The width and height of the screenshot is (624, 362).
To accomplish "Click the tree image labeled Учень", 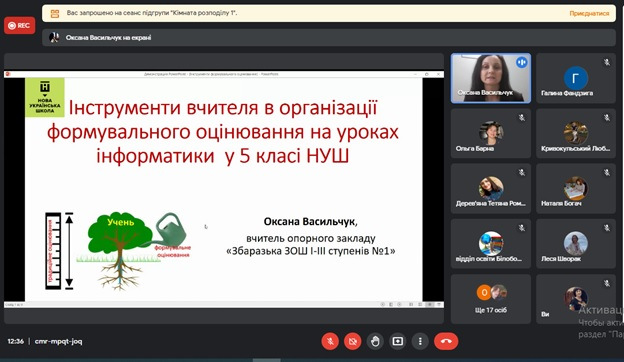I will point(120,251).
